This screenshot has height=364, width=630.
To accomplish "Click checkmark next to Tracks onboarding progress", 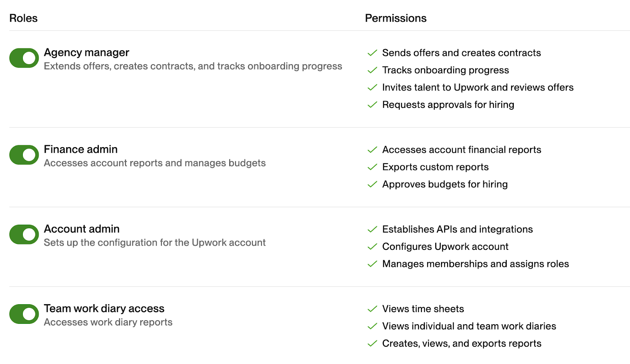I will 372,70.
